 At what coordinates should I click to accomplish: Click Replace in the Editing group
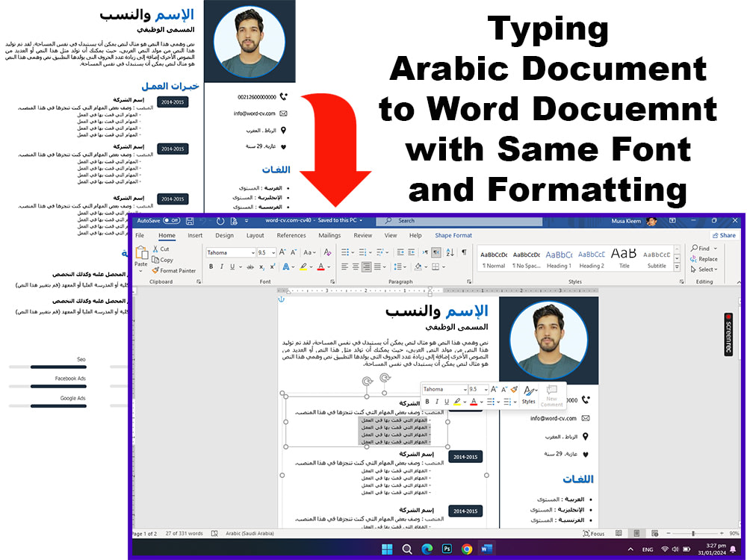[x=705, y=259]
